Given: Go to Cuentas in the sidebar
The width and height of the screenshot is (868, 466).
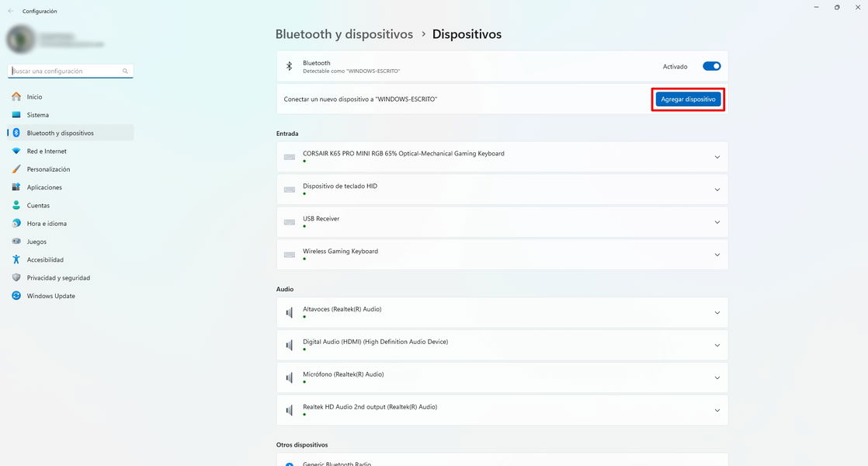Looking at the screenshot, I should point(38,206).
